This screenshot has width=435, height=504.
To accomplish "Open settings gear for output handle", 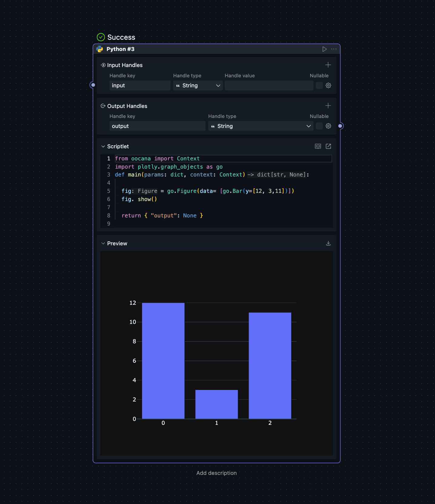I will point(328,126).
